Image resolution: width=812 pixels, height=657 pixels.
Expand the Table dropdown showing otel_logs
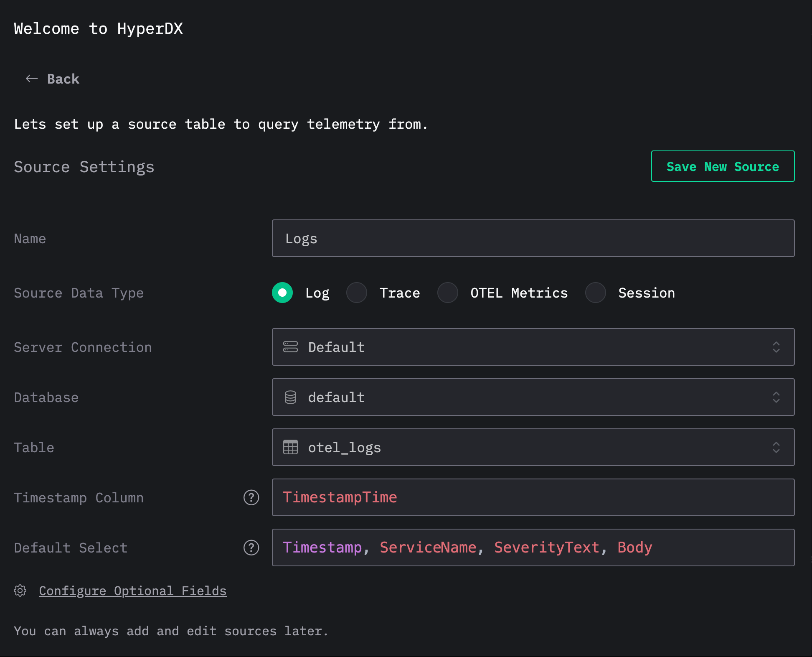coord(776,447)
